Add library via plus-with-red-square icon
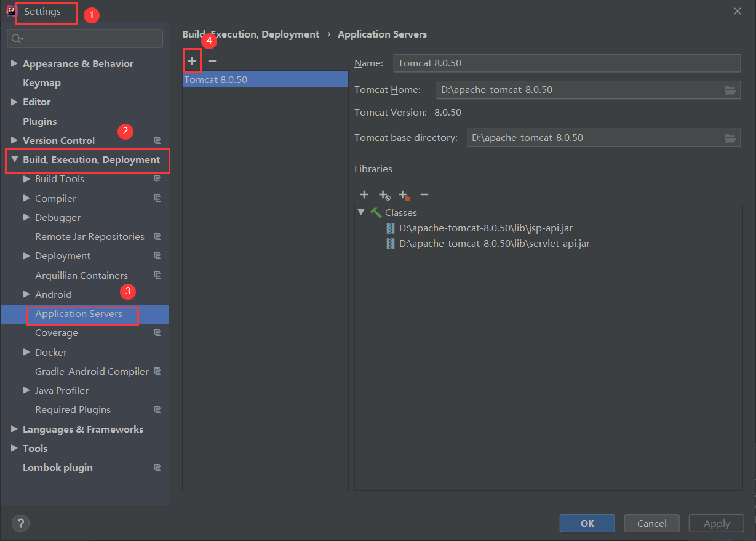Screen dimensions: 756x541 tap(404, 195)
